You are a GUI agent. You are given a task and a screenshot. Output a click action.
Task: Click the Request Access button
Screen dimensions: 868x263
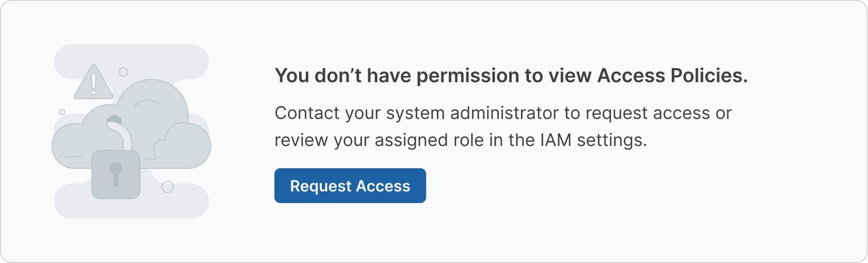[x=350, y=186]
